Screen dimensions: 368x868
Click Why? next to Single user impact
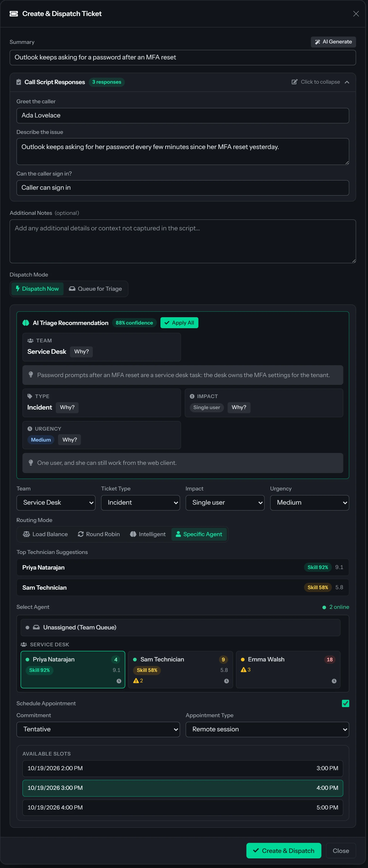tap(239, 407)
